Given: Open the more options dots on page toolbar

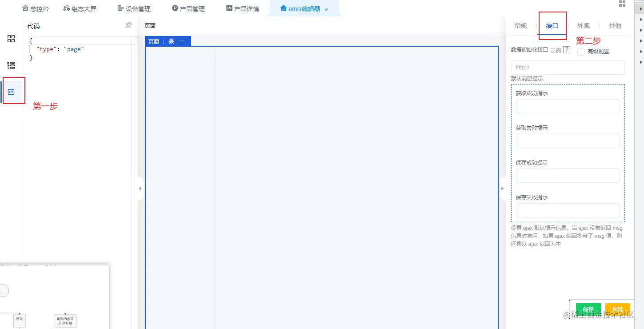Looking at the screenshot, I should pos(182,41).
